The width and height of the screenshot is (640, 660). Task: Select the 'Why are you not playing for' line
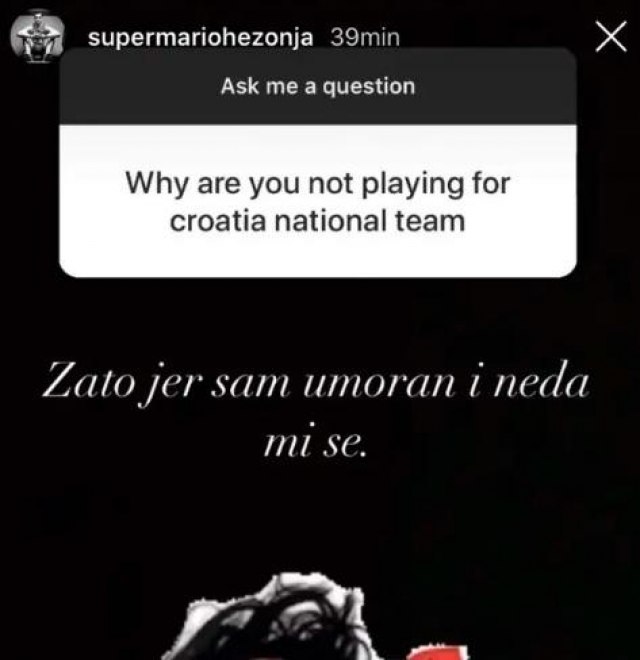(318, 184)
